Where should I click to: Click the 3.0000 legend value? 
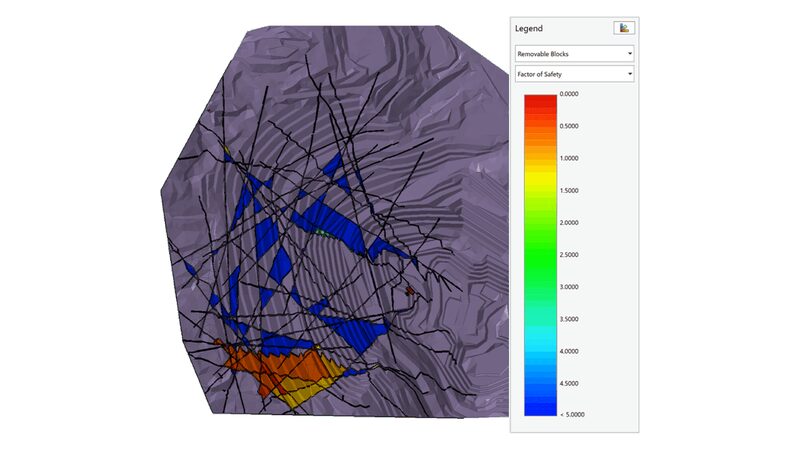pos(569,287)
